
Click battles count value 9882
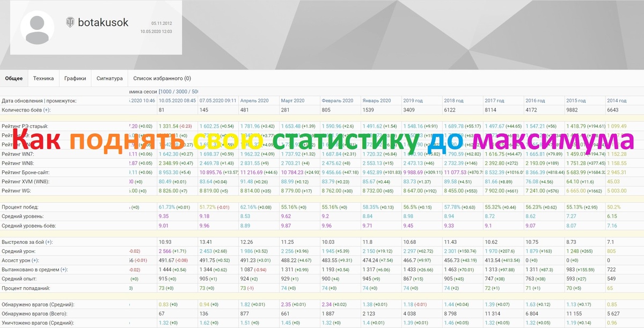pyautogui.click(x=573, y=110)
